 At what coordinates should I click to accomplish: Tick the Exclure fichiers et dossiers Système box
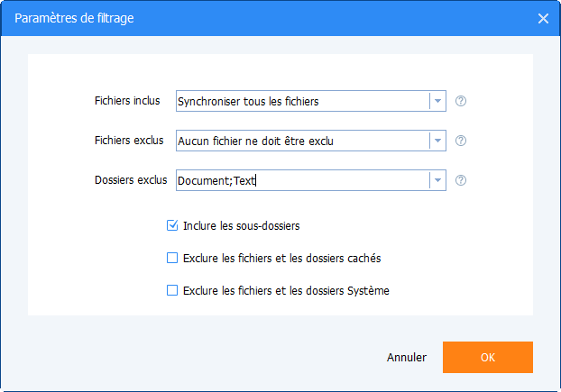click(x=172, y=290)
